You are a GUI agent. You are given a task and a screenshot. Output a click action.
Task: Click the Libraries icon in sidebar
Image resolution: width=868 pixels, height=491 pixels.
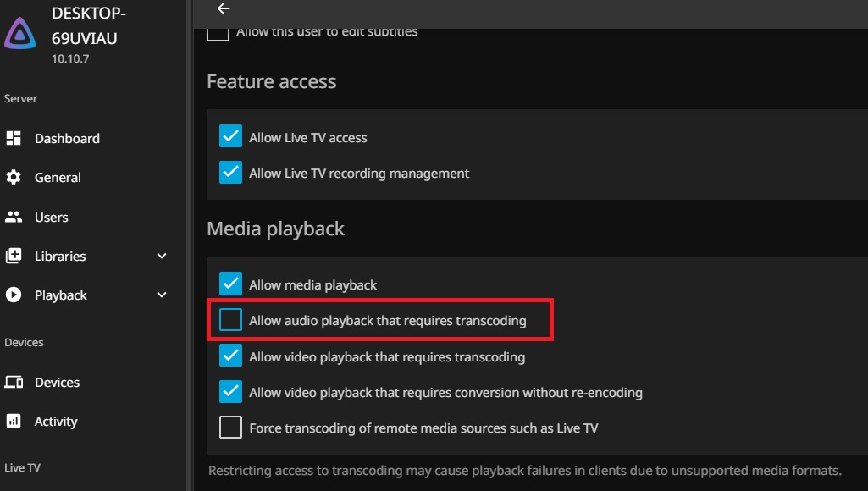(14, 256)
